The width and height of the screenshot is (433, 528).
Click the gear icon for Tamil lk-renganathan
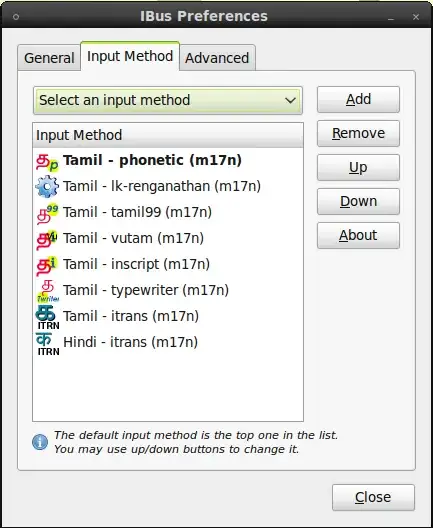47,186
